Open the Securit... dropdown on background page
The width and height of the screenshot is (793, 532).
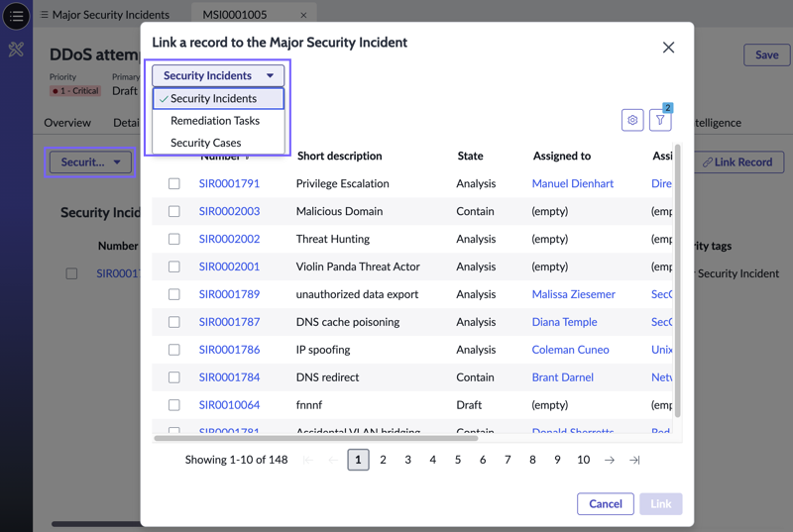point(90,162)
